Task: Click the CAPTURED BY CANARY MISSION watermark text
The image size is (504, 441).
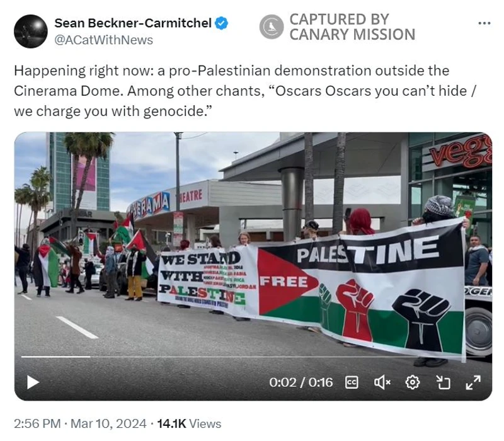Action: (352, 27)
